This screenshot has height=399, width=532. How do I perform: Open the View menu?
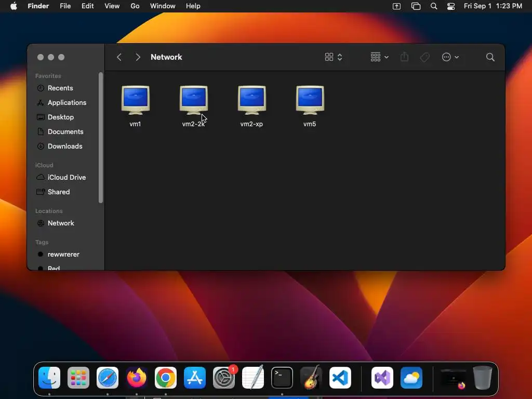pyautogui.click(x=112, y=6)
